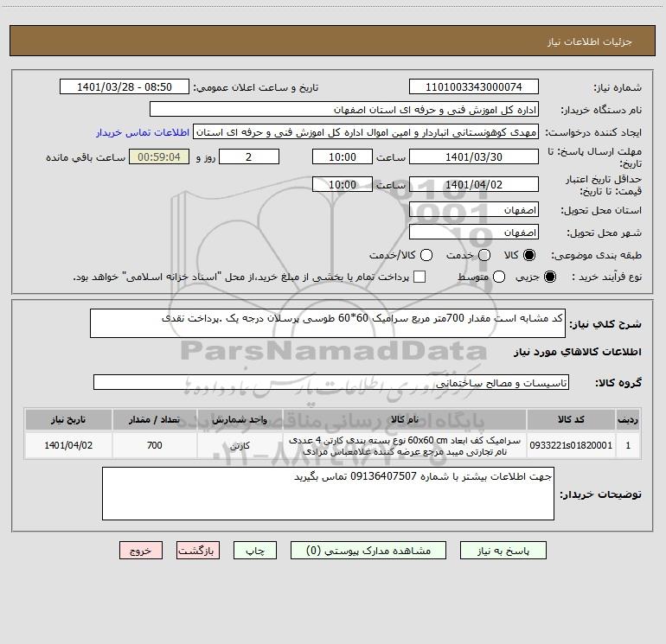Viewport: 666px width, 644px height.
Task: Click the کارتن unit cell
Action: (240, 445)
